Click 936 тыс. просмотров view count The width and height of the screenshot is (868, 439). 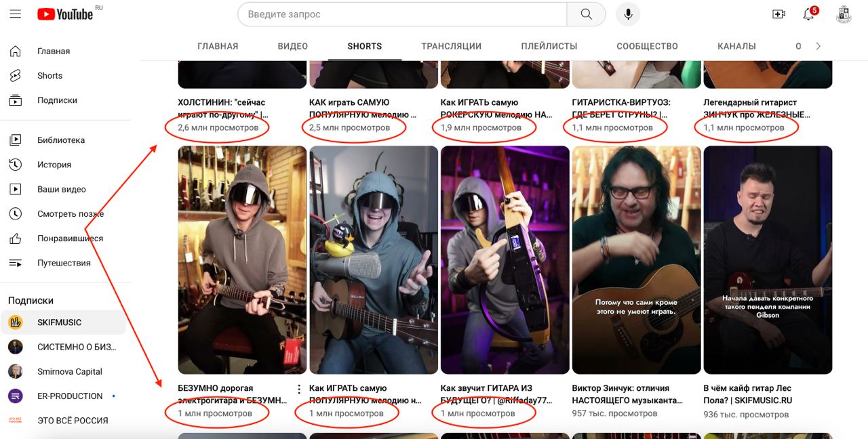[746, 413]
